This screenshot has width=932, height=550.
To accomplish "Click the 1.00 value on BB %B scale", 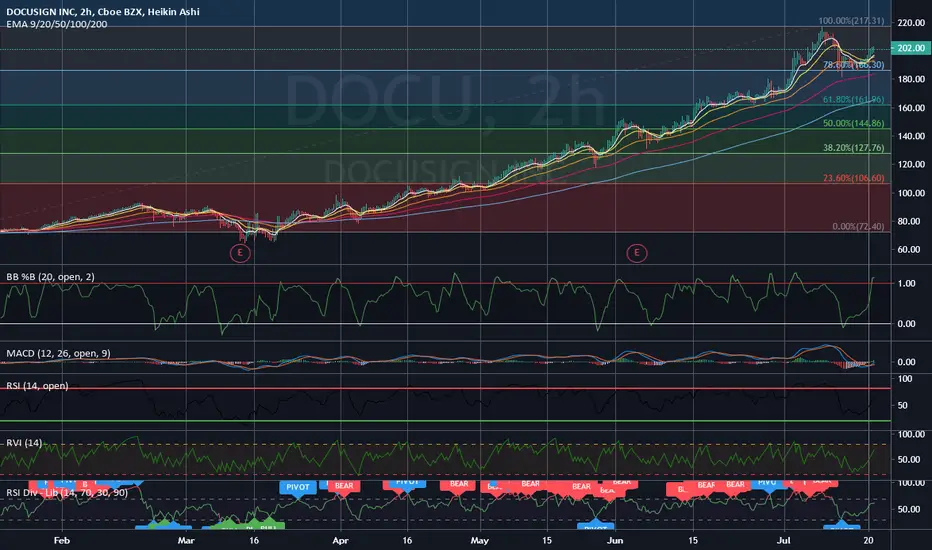I will click(x=906, y=284).
